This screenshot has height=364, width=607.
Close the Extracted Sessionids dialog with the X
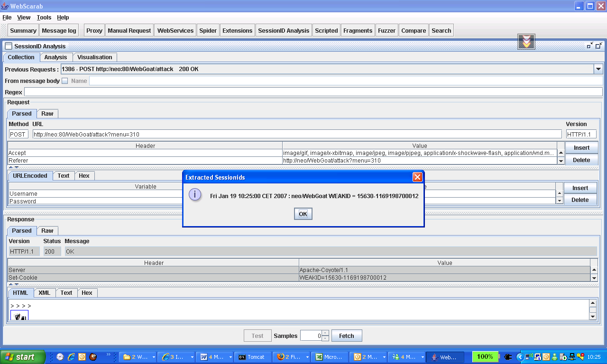tap(417, 177)
